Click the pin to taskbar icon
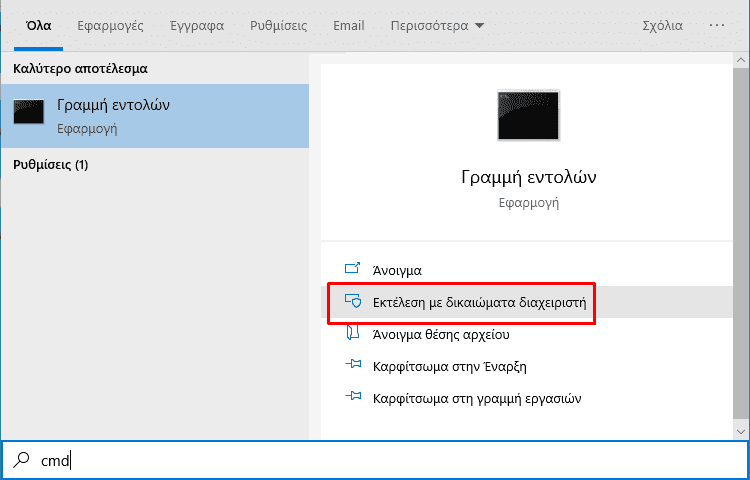The width and height of the screenshot is (750, 480). pyautogui.click(x=352, y=398)
